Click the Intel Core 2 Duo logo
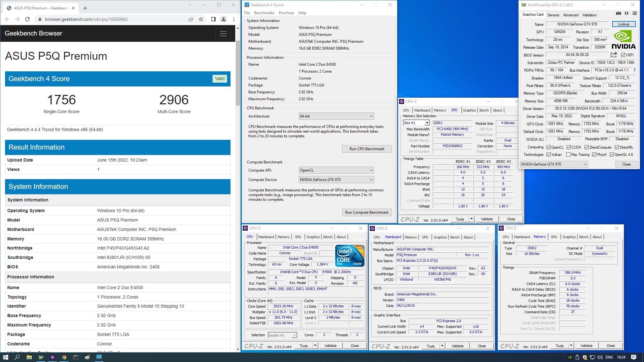644x362 pixels. 350,256
